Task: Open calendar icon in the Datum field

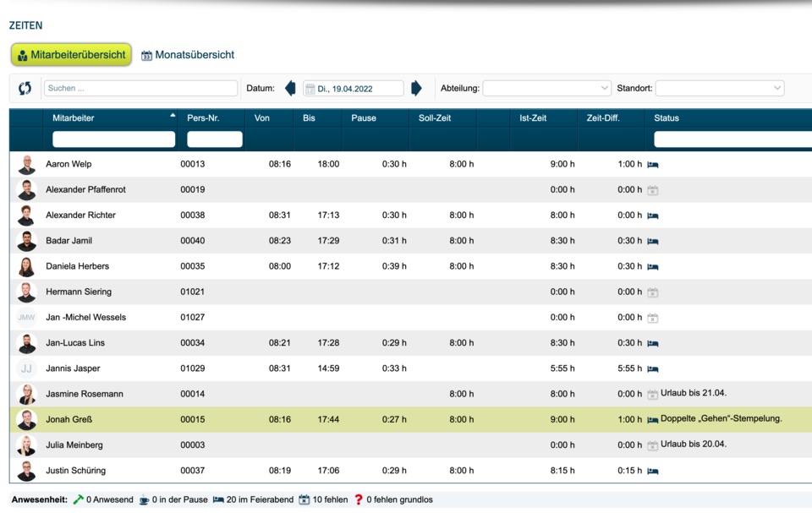Action: [x=310, y=89]
